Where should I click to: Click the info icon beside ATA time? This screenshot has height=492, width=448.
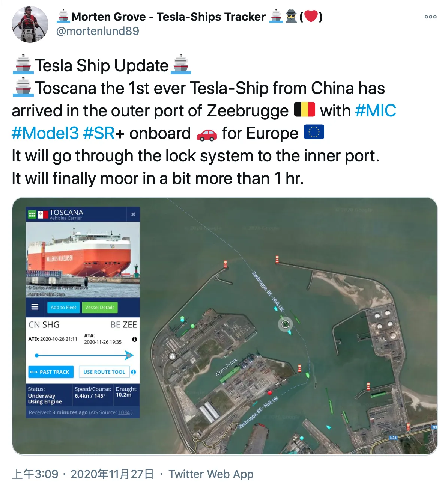point(134,339)
